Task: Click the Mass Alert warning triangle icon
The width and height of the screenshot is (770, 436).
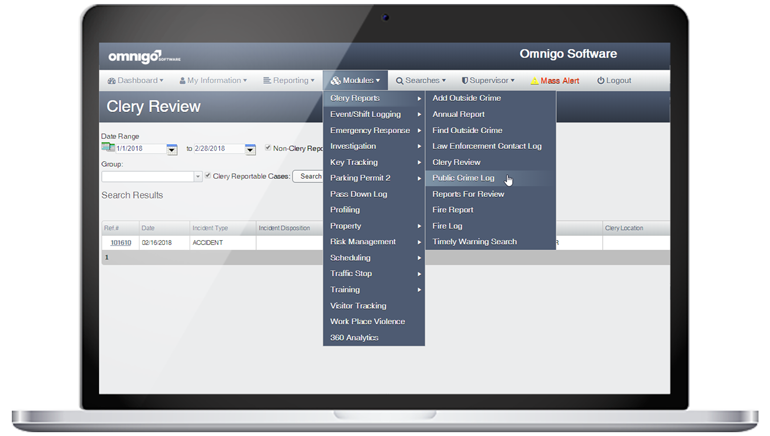Action: [x=534, y=81]
